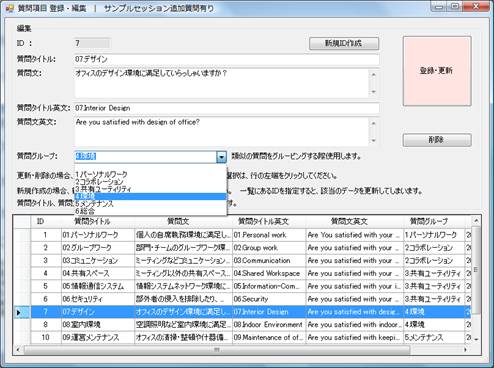Click cell 07.デザイン in the grid
Viewport: 494px width, 368px height.
click(x=98, y=312)
